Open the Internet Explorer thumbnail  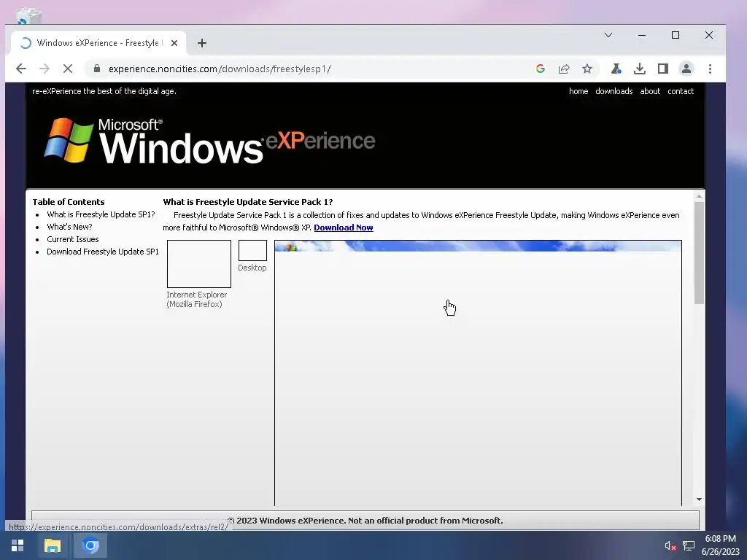pyautogui.click(x=199, y=264)
